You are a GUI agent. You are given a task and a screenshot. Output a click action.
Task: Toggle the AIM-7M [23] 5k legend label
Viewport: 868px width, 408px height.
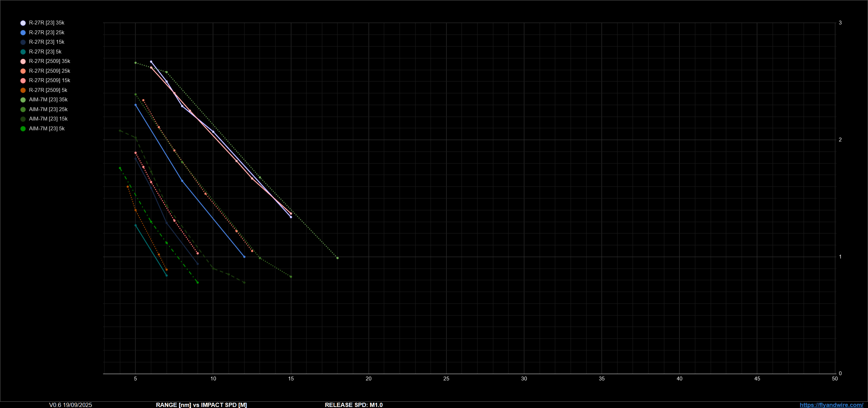(x=46, y=128)
